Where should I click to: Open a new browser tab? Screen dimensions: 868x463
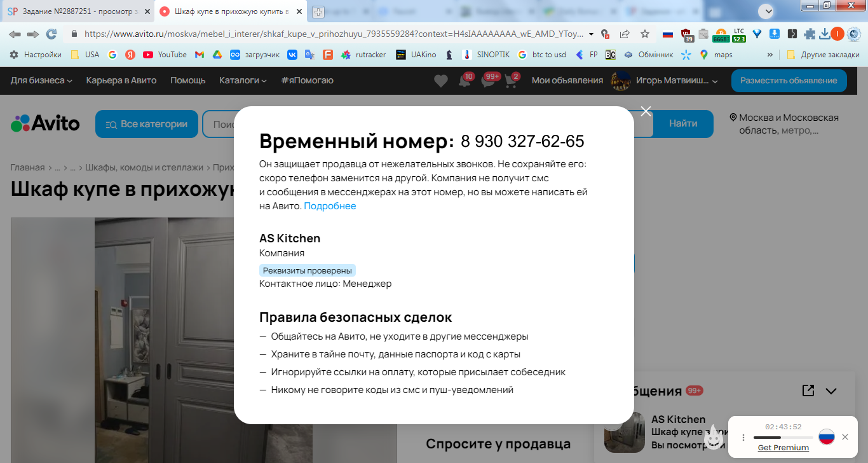(x=318, y=11)
